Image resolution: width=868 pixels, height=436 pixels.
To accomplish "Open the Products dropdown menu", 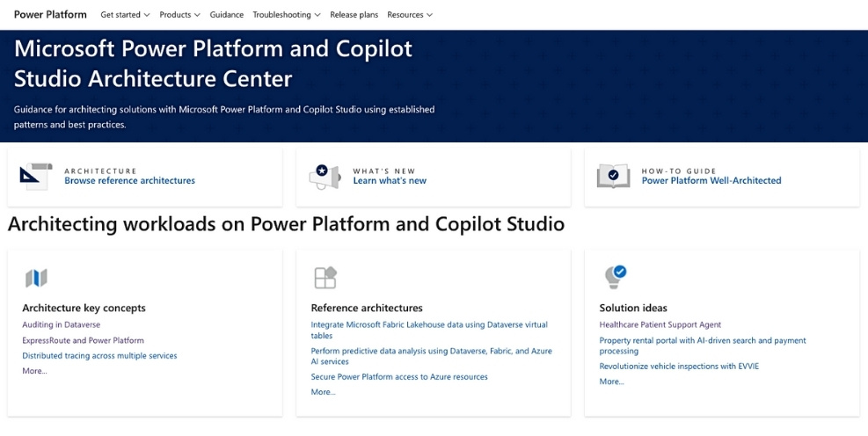I will [179, 15].
